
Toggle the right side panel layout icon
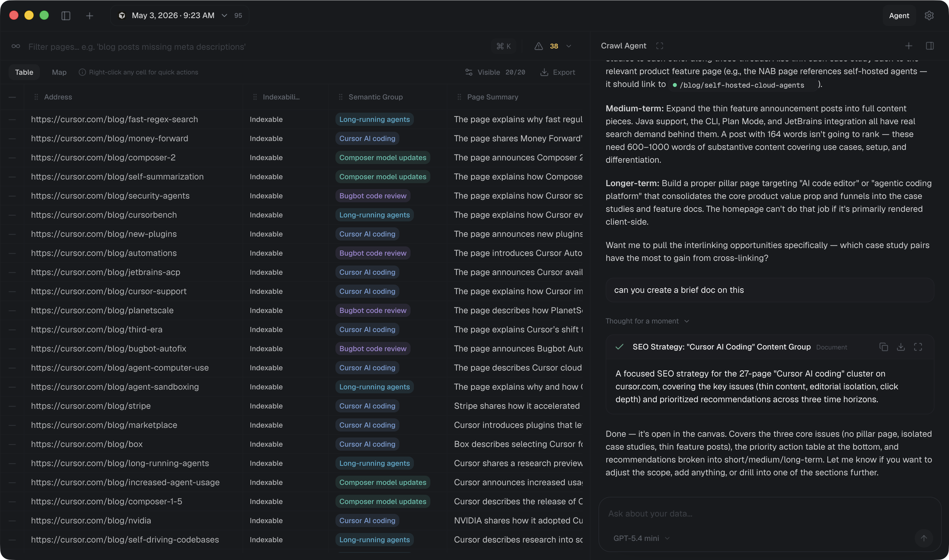pyautogui.click(x=930, y=46)
